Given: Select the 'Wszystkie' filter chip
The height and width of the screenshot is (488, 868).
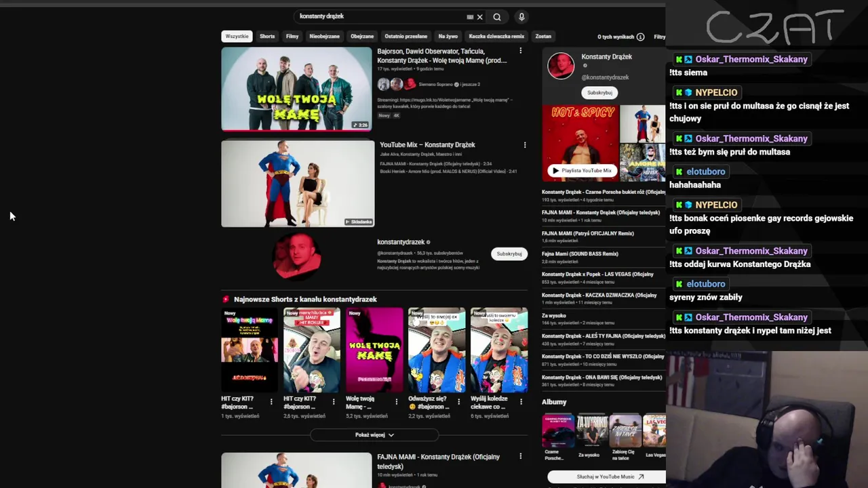Looking at the screenshot, I should [x=237, y=37].
